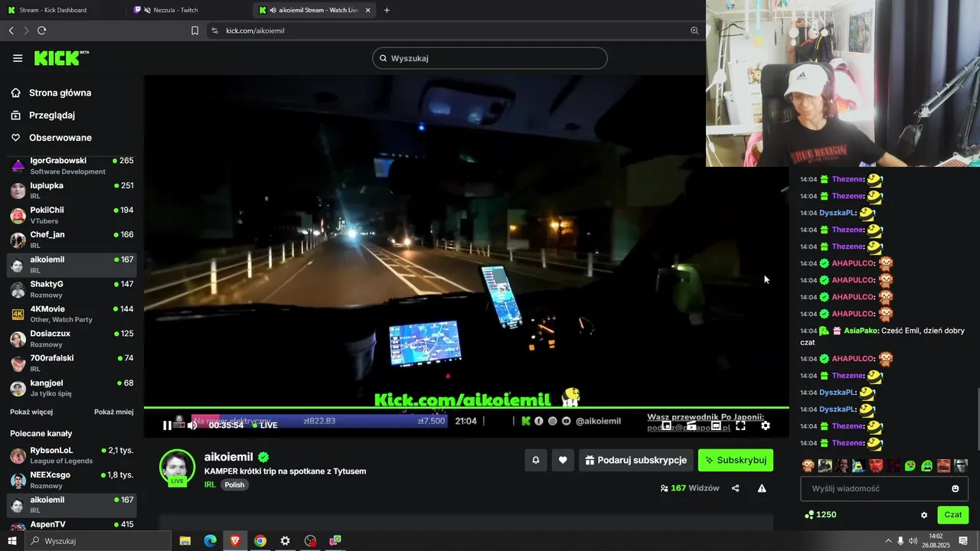Report stream using the warning triangle icon

point(762,488)
